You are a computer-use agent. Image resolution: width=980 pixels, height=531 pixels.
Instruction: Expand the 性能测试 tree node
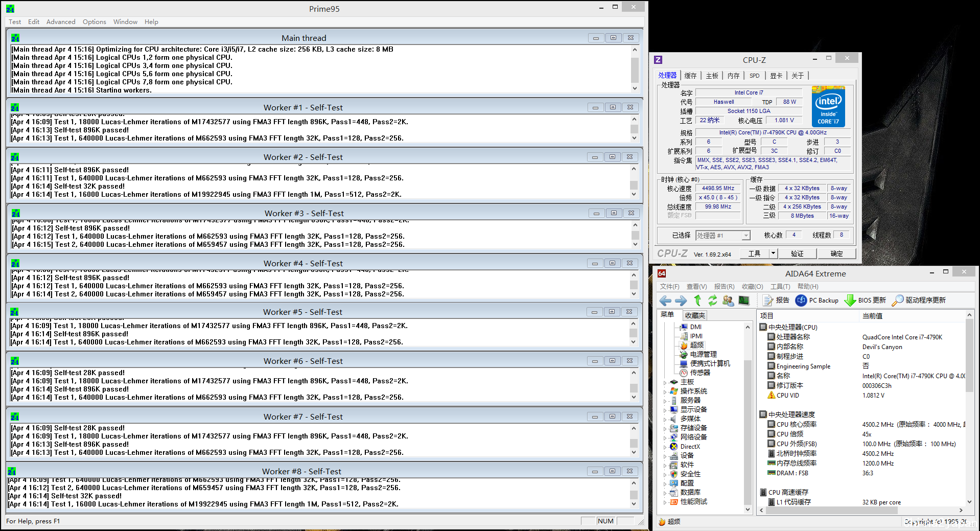point(665,502)
